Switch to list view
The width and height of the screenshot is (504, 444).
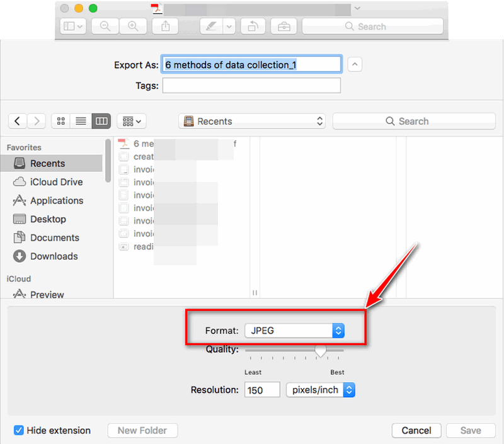pos(81,121)
